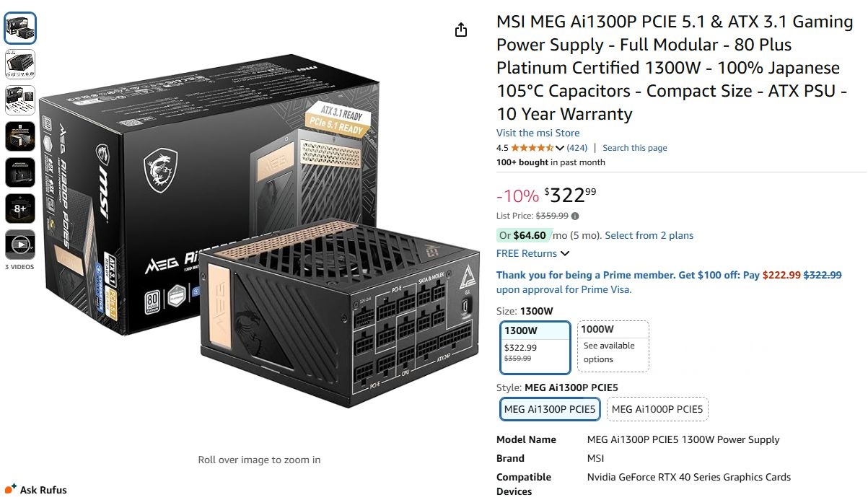Select the first product thumbnail
The width and height of the screenshot is (868, 500).
tap(20, 28)
